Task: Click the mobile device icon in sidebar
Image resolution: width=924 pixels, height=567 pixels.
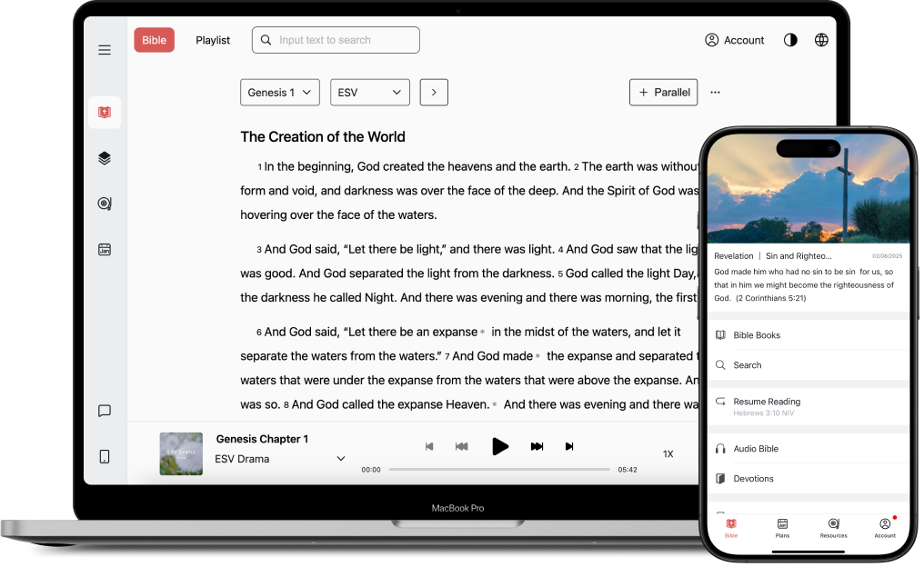Action: (105, 456)
